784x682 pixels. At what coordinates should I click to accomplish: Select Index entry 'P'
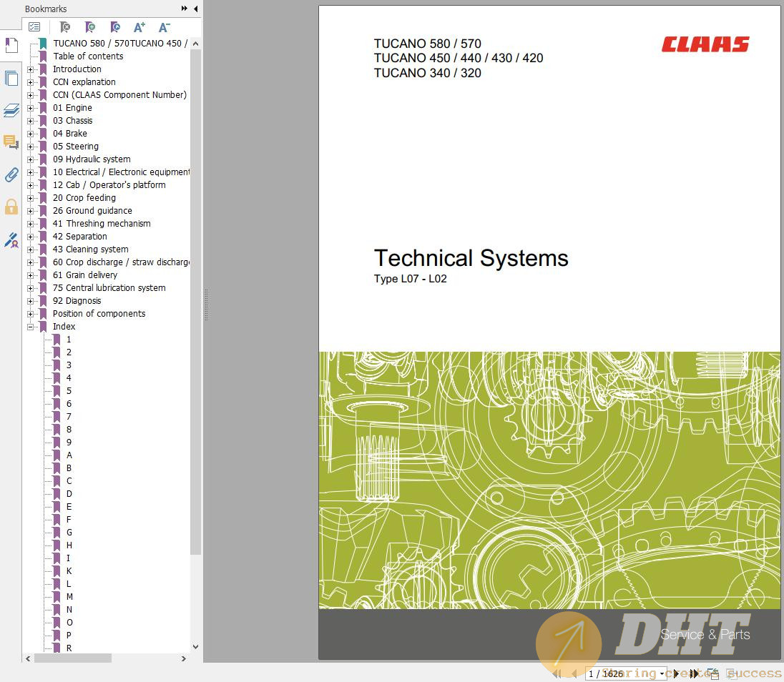pyautogui.click(x=69, y=636)
